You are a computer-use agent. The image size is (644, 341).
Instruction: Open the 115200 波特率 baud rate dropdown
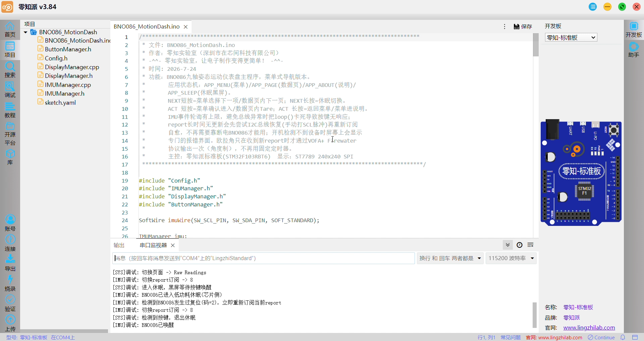[511, 258]
